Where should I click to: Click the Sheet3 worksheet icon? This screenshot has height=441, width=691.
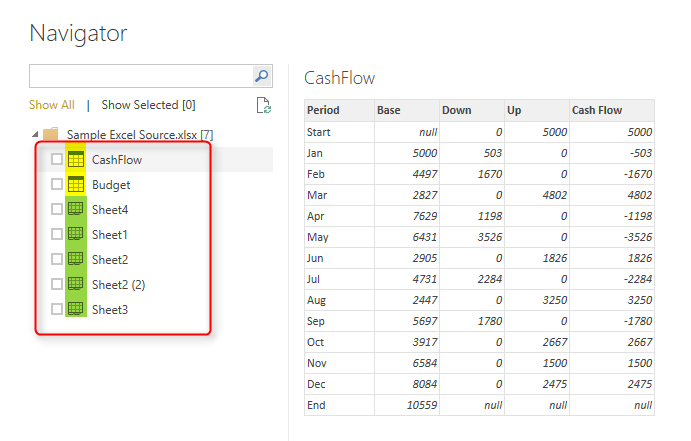tap(75, 309)
